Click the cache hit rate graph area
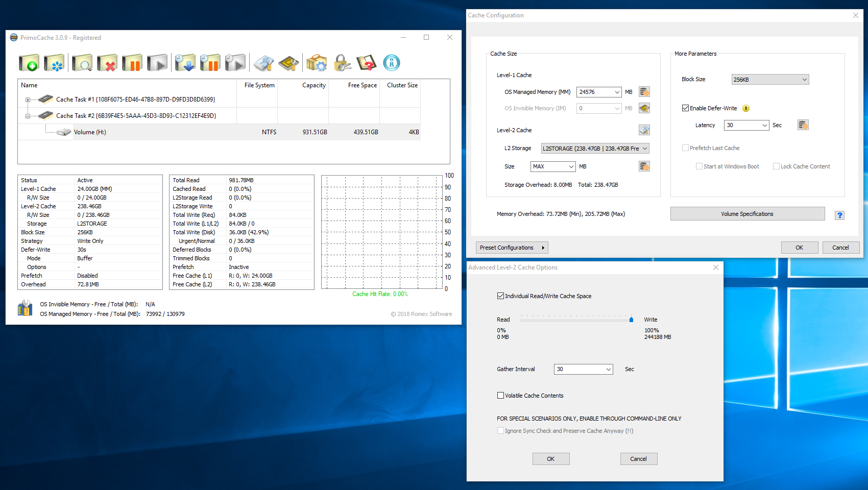 coord(382,232)
